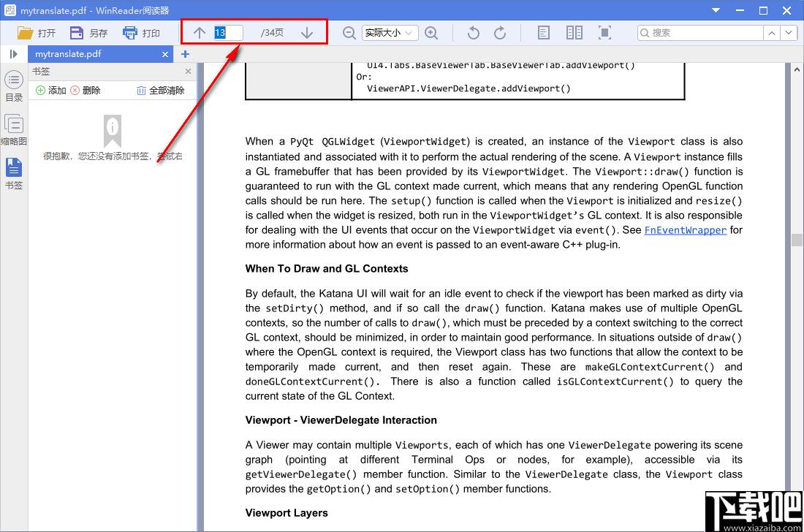Find next search result arrow
804x532 pixels.
pos(789,33)
